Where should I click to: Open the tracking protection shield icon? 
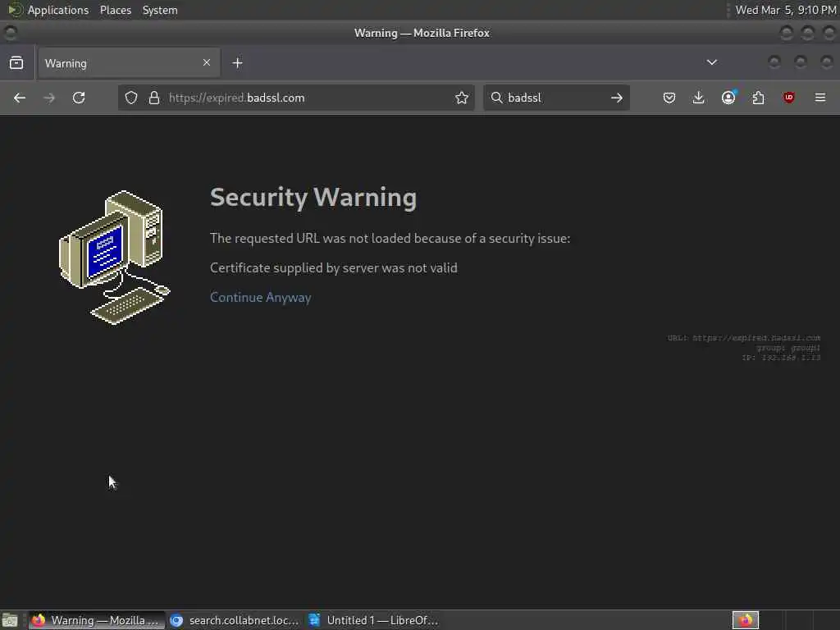(x=131, y=98)
